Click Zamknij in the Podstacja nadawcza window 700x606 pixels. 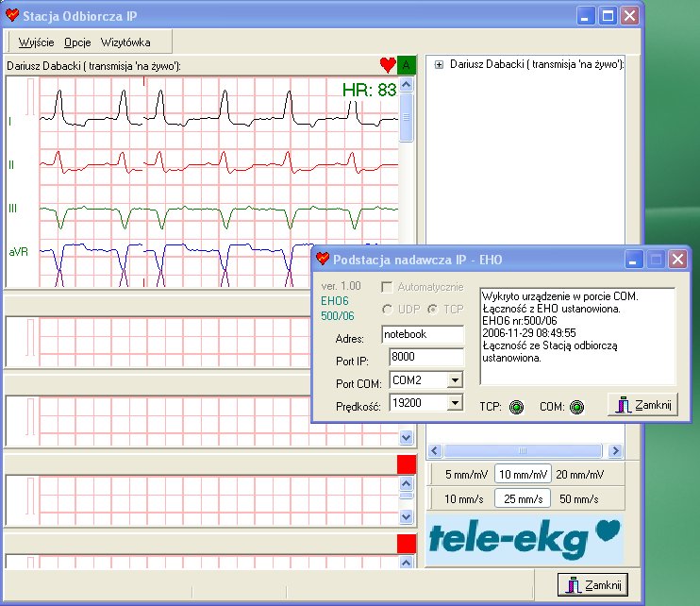(642, 405)
